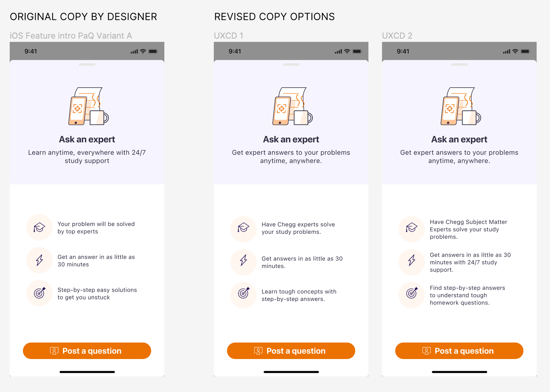Select the graduation cap icon in Variant A
Screen dimensions: 550x392
pos(39,227)
